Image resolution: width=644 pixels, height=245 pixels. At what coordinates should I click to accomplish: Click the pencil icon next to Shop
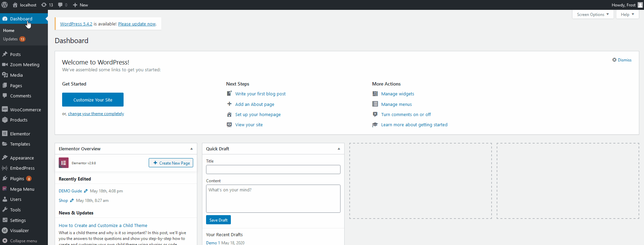click(72, 200)
